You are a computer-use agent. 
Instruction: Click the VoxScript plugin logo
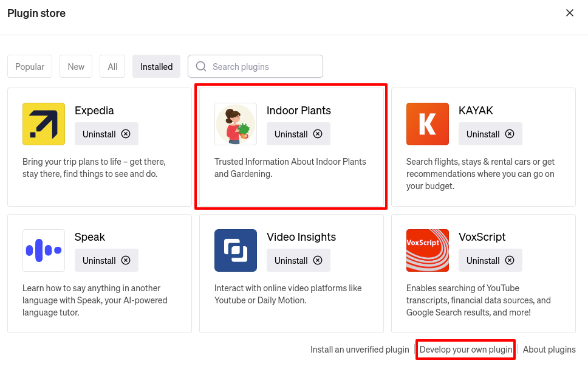point(428,250)
